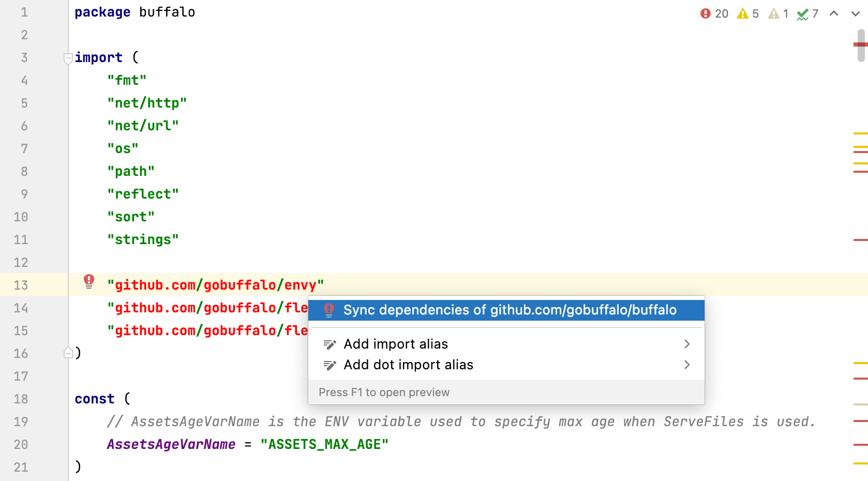Choose Add dot import alias action
Screen dimensions: 868x481
click(x=506, y=365)
